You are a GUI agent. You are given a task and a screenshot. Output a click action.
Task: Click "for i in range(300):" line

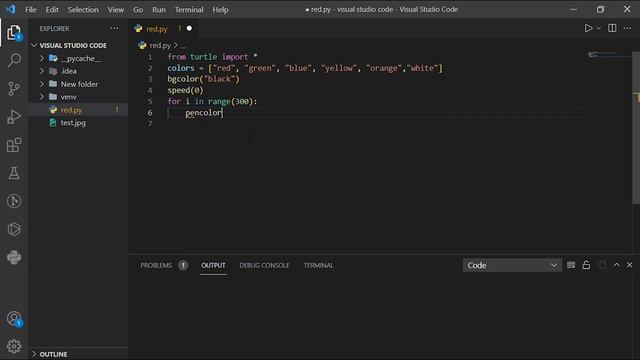point(212,101)
